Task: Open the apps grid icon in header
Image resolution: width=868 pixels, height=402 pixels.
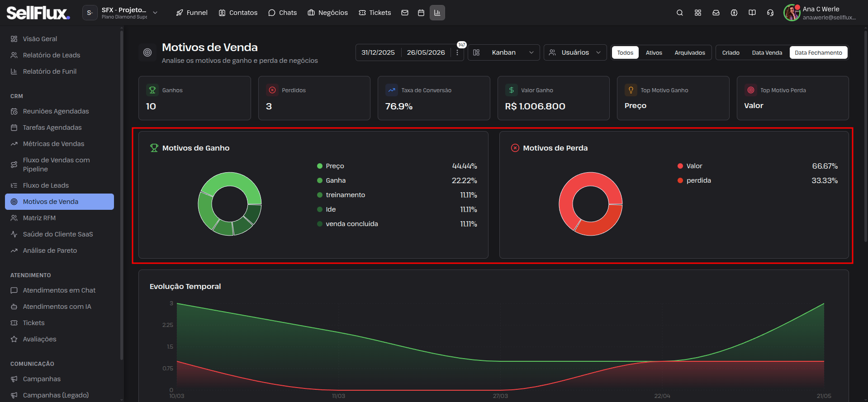Action: point(698,13)
